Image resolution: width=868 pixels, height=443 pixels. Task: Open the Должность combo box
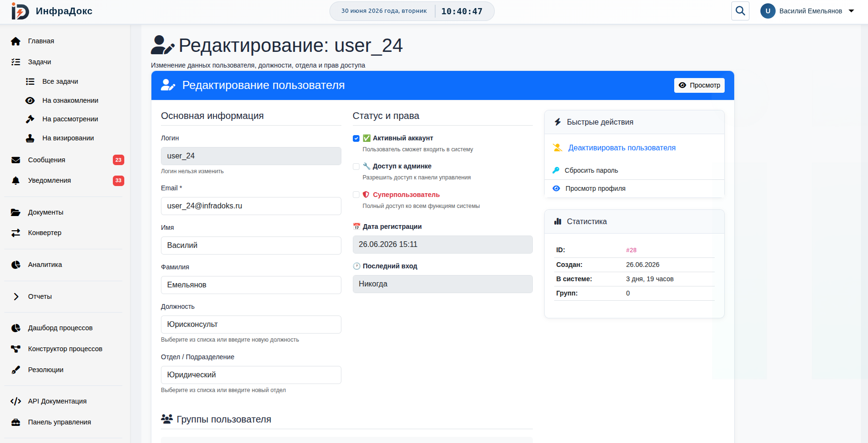[251, 325]
